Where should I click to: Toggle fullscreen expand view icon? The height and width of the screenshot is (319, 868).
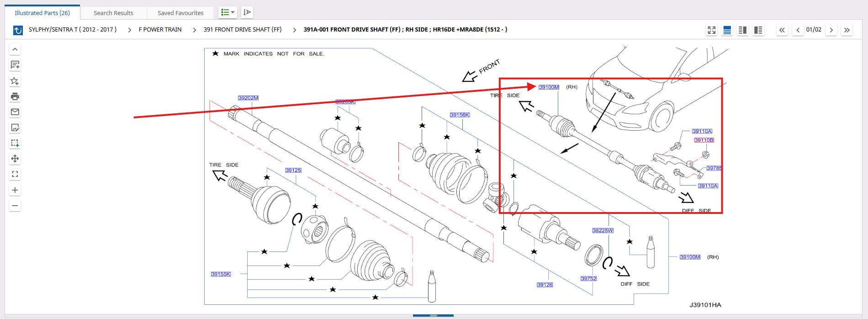tap(712, 30)
